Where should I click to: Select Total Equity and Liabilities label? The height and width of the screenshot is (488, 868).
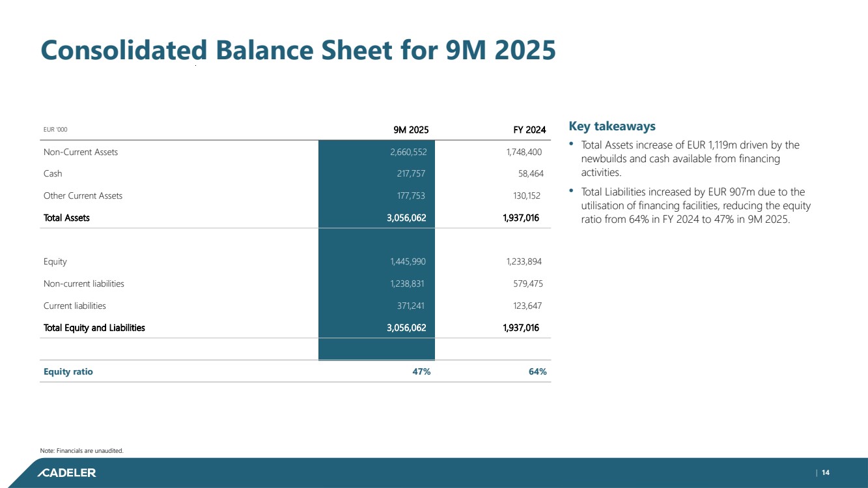click(x=94, y=328)
